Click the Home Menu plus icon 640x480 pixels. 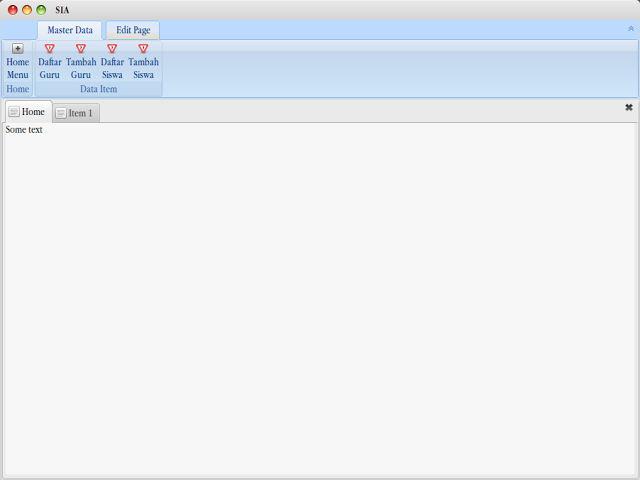click(x=18, y=49)
